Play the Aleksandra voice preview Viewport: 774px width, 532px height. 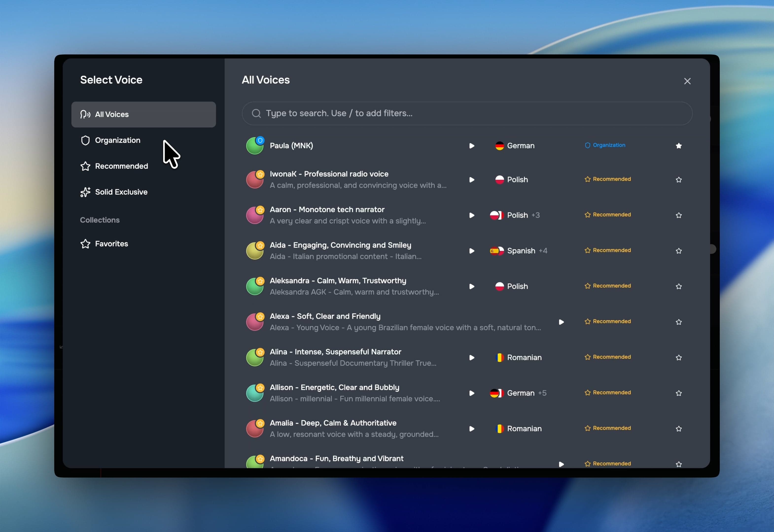(x=472, y=286)
